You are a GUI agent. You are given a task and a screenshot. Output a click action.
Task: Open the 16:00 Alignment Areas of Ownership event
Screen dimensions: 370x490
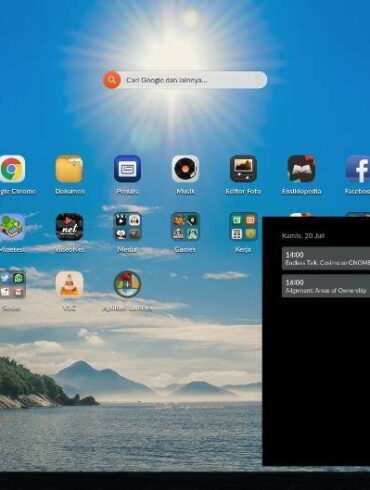click(326, 286)
